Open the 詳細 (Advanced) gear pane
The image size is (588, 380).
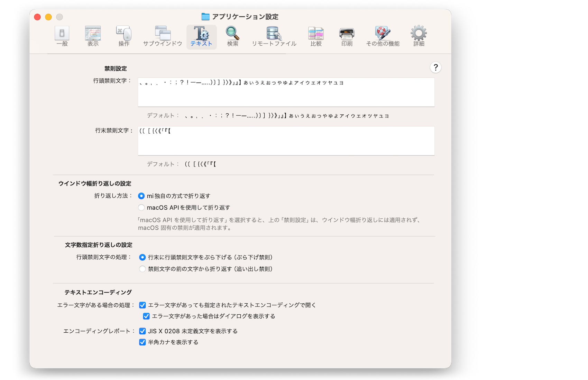419,36
